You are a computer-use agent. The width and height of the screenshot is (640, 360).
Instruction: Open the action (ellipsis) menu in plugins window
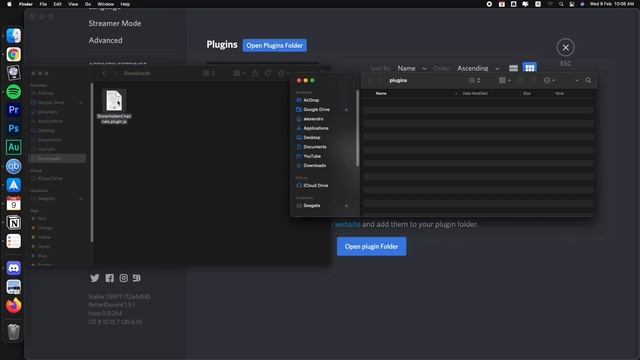[549, 80]
